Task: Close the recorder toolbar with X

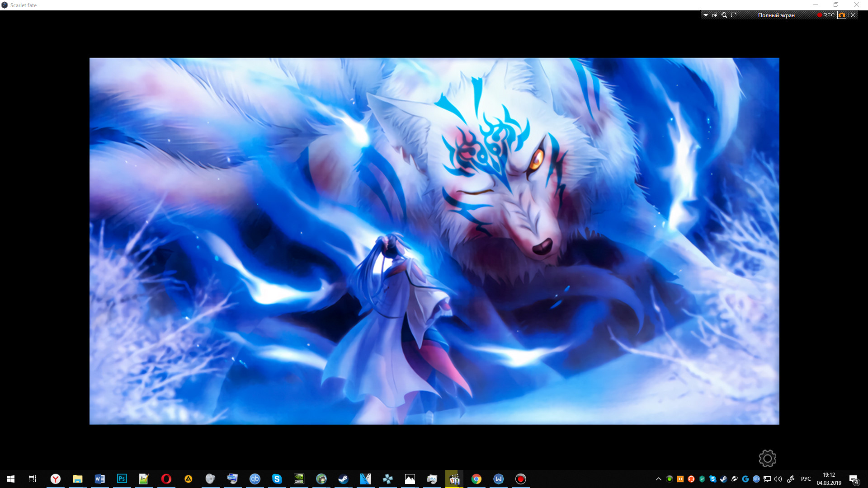Action: 853,15
